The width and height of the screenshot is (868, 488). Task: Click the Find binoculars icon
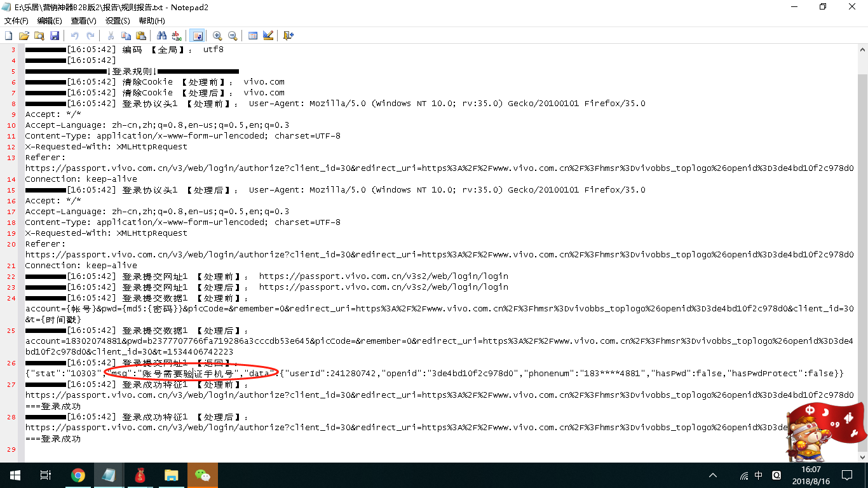tap(161, 36)
